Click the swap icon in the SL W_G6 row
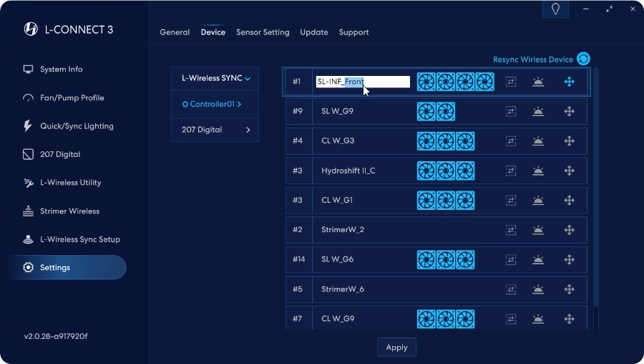644x364 pixels. tap(511, 259)
